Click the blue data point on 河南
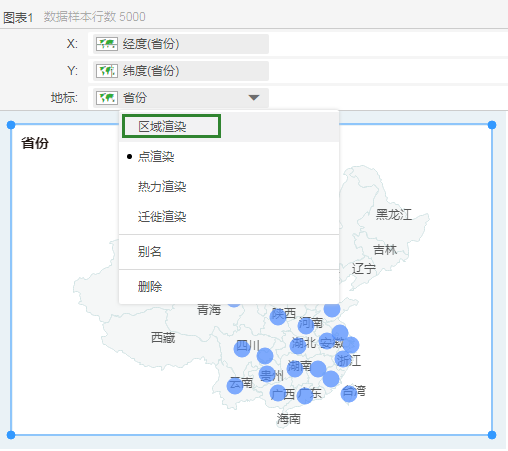508x451 pixels. click(306, 326)
